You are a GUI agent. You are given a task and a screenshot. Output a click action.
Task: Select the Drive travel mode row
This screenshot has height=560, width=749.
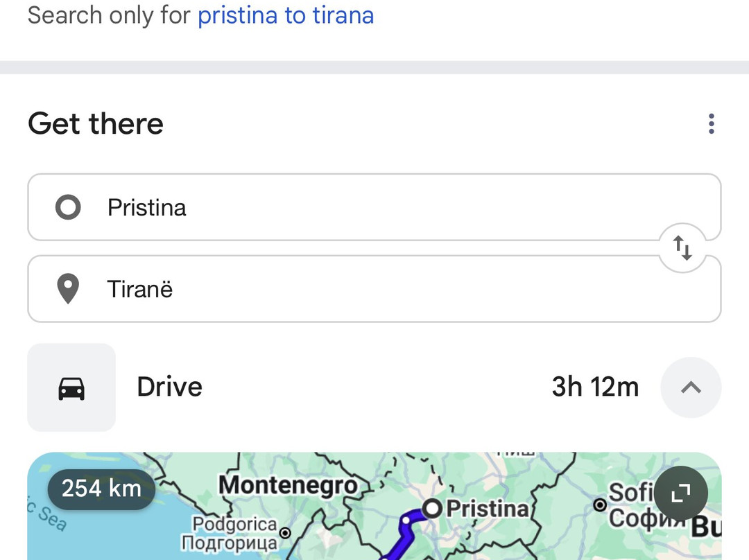pyautogui.click(x=374, y=387)
